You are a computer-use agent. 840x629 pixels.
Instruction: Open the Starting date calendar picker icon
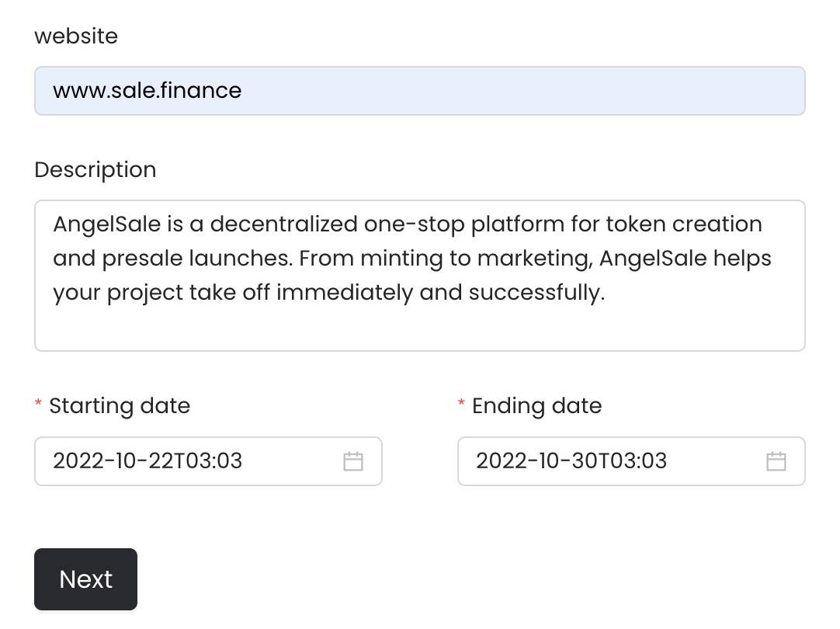tap(353, 461)
